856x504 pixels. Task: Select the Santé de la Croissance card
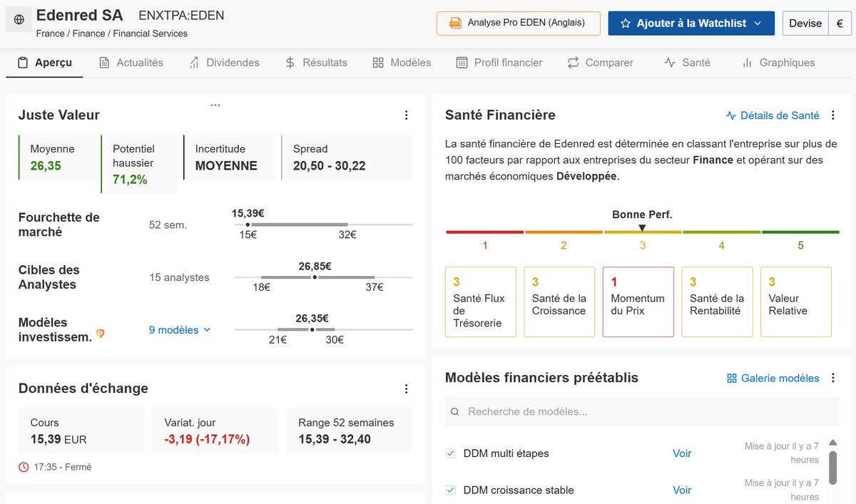pos(559,302)
